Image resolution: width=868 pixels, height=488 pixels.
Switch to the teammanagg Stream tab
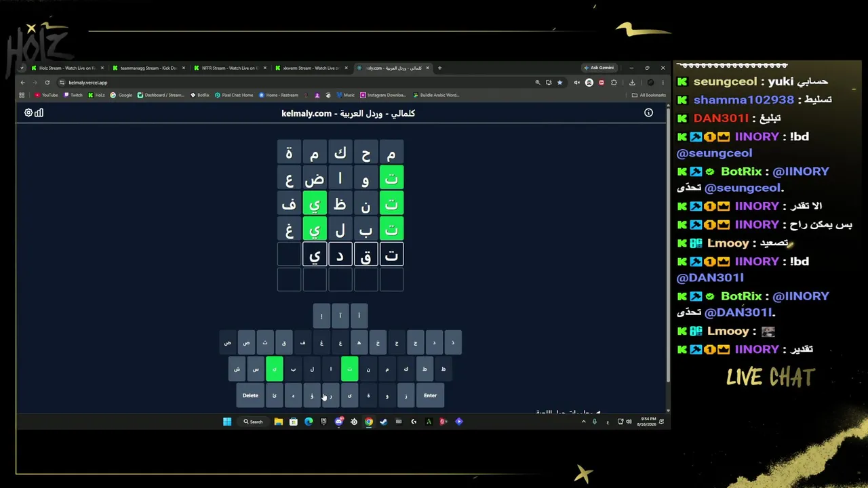tap(148, 68)
